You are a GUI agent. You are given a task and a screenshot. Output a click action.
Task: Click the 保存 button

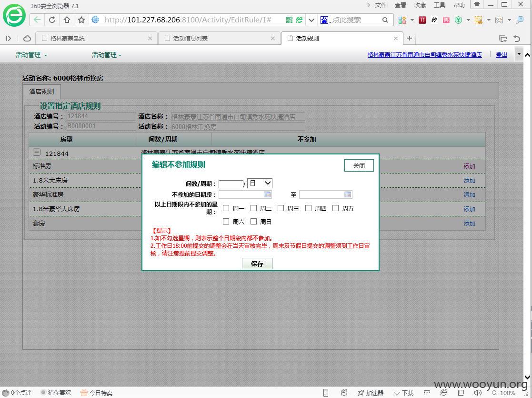pyautogui.click(x=257, y=264)
